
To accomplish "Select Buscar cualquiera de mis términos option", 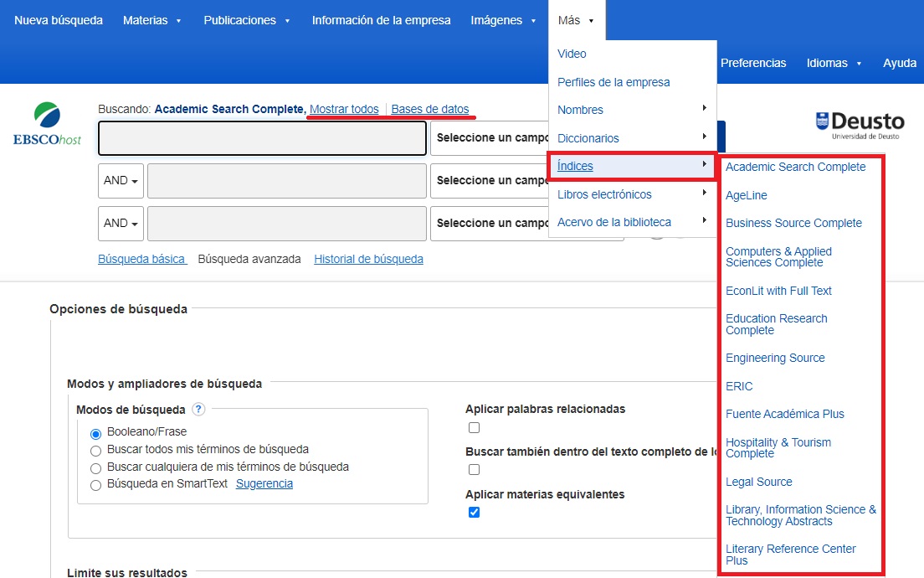I will pyautogui.click(x=95, y=469).
